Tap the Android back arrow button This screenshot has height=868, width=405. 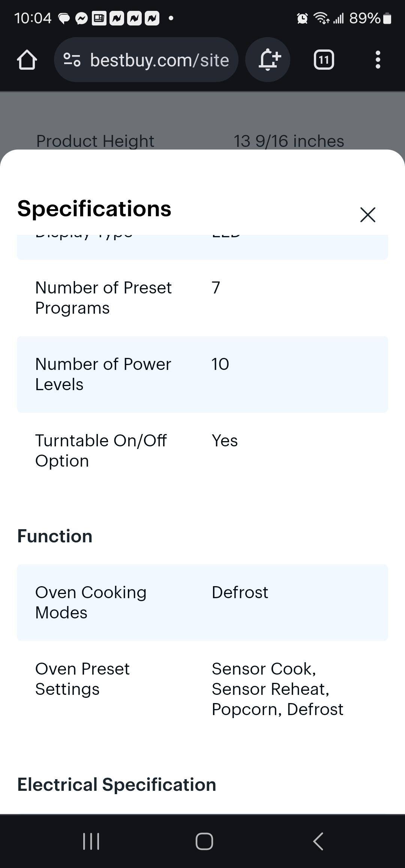(x=318, y=841)
